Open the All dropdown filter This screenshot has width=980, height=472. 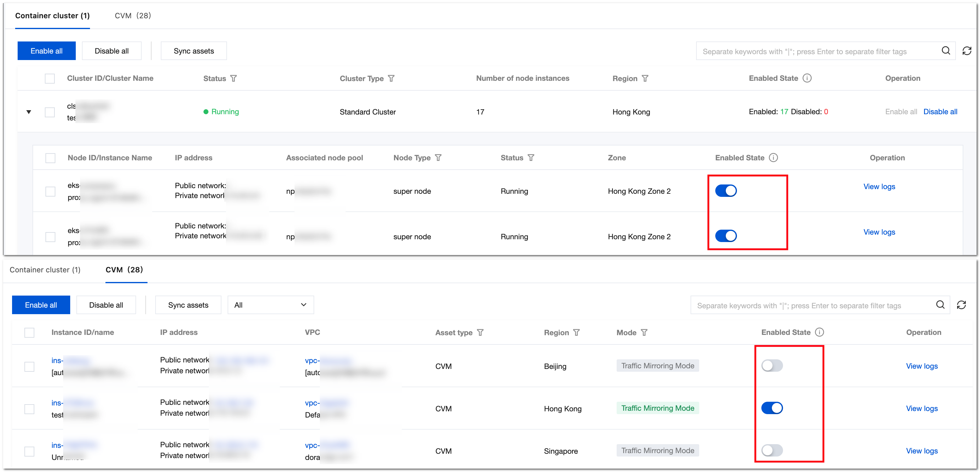click(271, 305)
